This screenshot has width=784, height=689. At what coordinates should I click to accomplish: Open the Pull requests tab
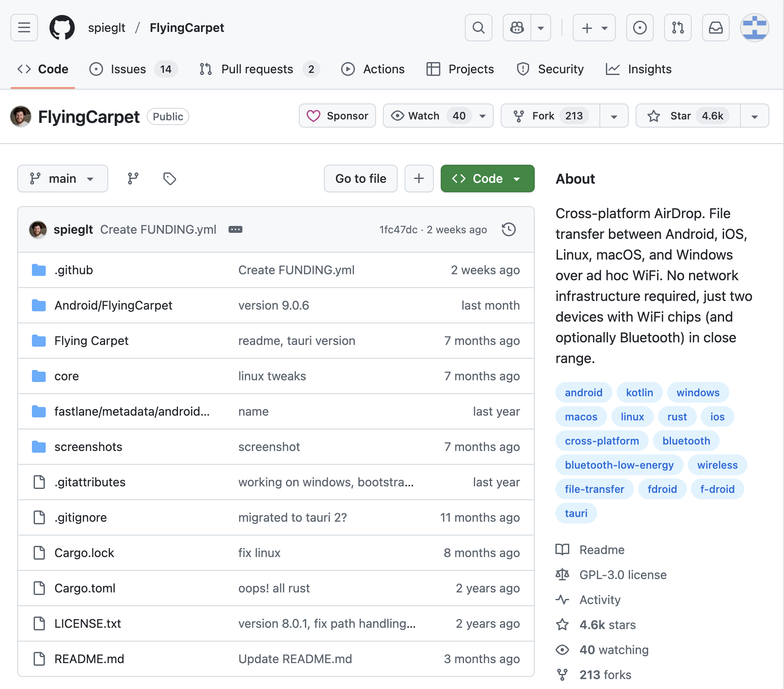pos(257,69)
